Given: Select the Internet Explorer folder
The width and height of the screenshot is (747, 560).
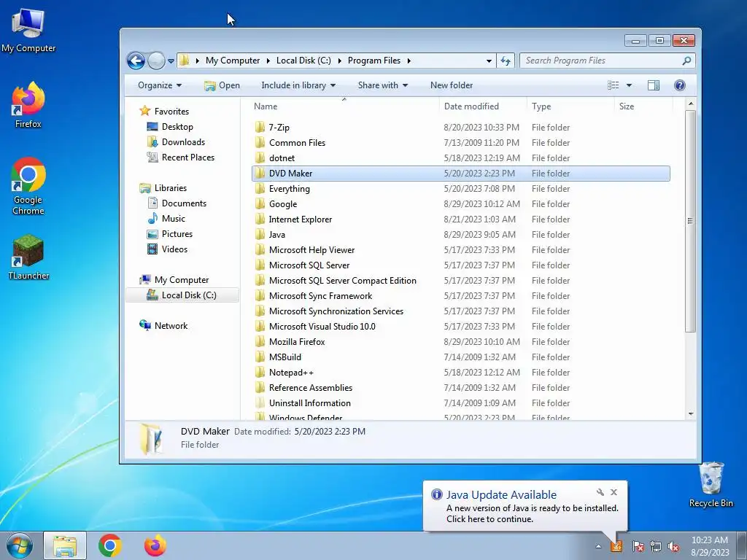Looking at the screenshot, I should pyautogui.click(x=300, y=219).
